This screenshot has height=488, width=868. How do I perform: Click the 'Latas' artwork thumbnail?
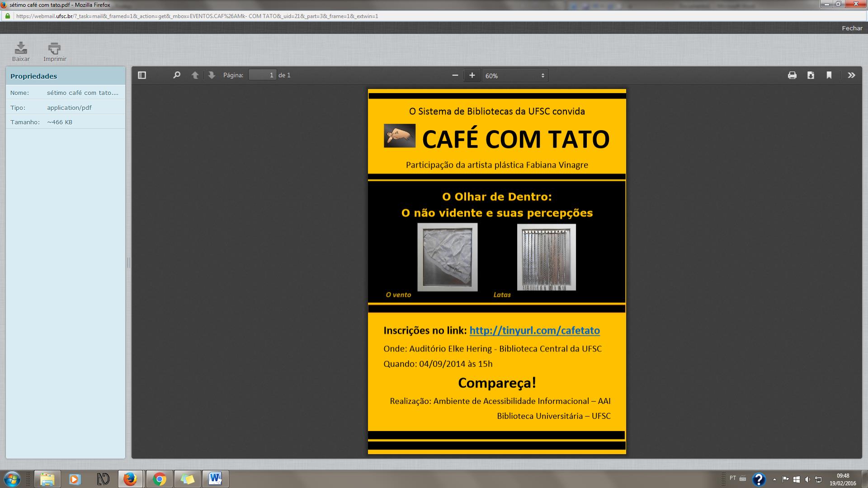[546, 257]
